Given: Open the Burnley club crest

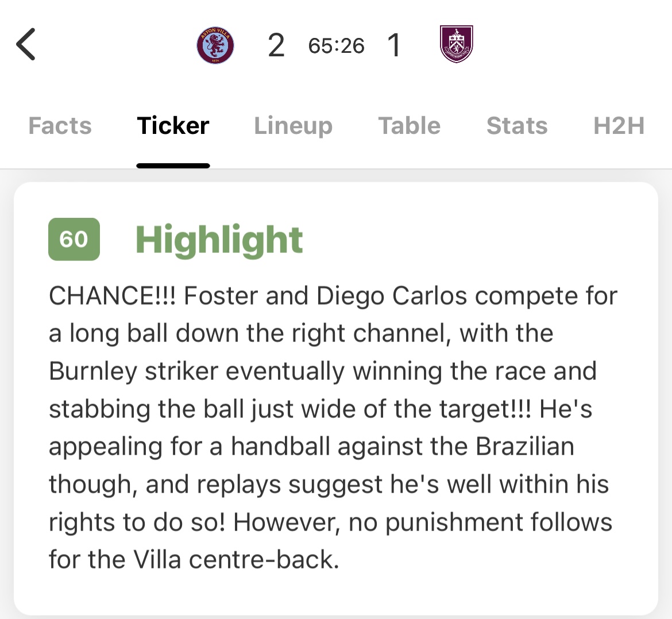Looking at the screenshot, I should (457, 44).
